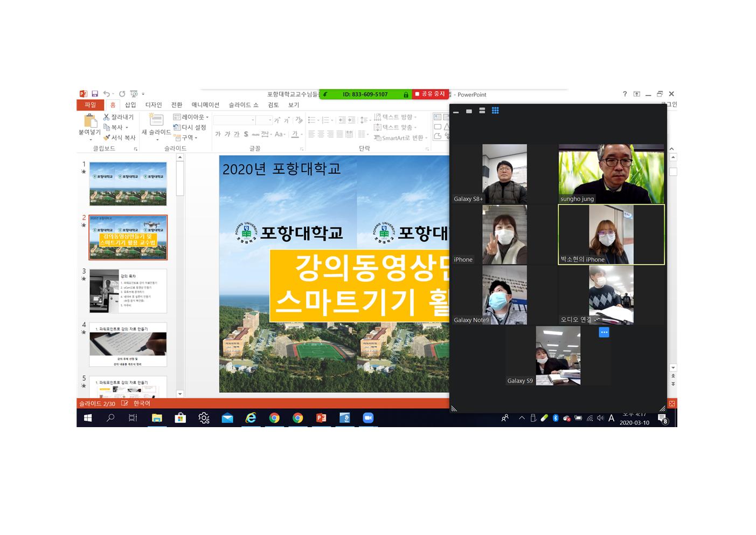756x535 pixels.
Task: Save the presentation with the floppy disk icon
Action: (95, 94)
